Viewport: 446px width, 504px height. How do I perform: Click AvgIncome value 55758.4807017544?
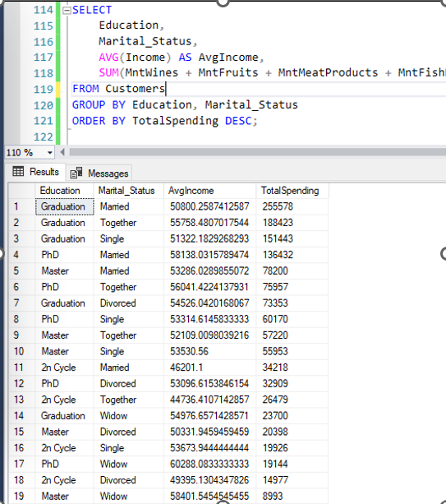pyautogui.click(x=209, y=223)
